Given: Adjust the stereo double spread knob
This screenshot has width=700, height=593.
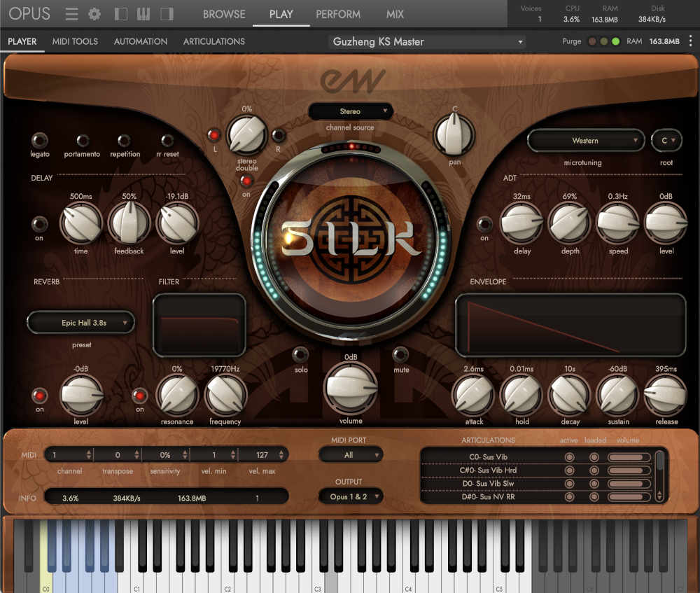Looking at the screenshot, I should coord(246,134).
